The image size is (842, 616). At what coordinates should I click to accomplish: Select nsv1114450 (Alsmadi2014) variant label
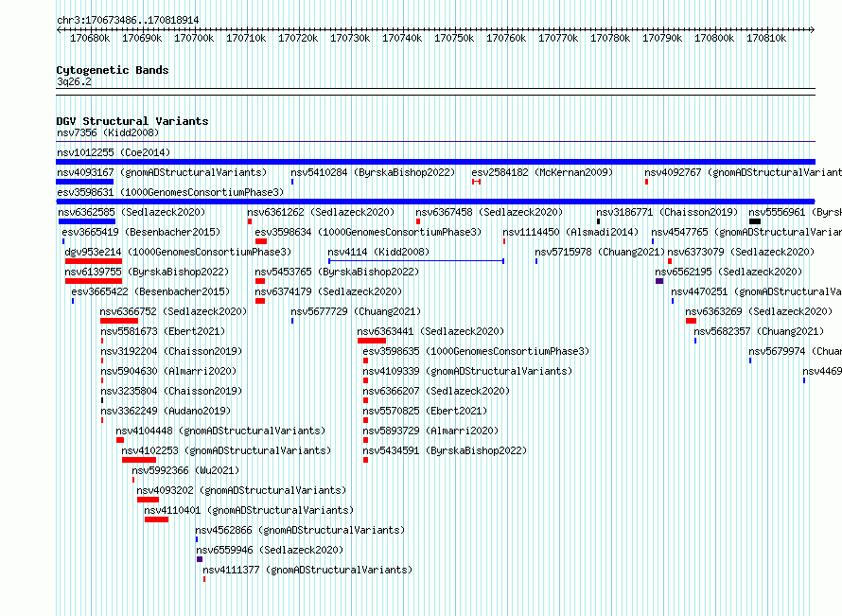[570, 232]
